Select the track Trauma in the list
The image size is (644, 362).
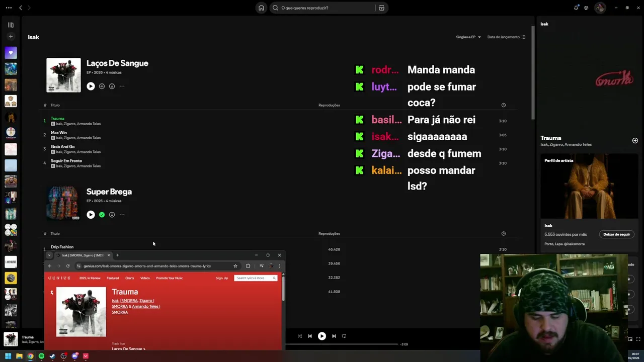57,119
